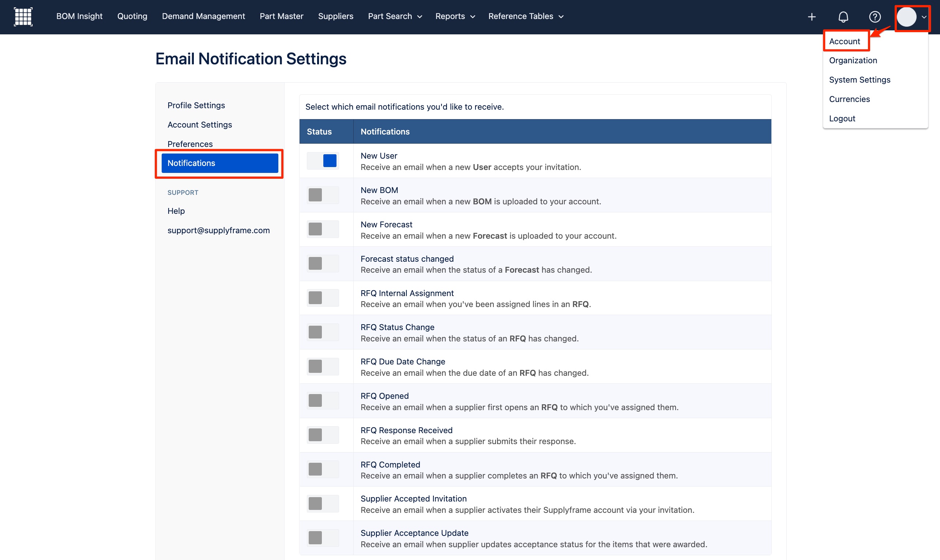
Task: Click the Status column header
Action: pos(319,132)
